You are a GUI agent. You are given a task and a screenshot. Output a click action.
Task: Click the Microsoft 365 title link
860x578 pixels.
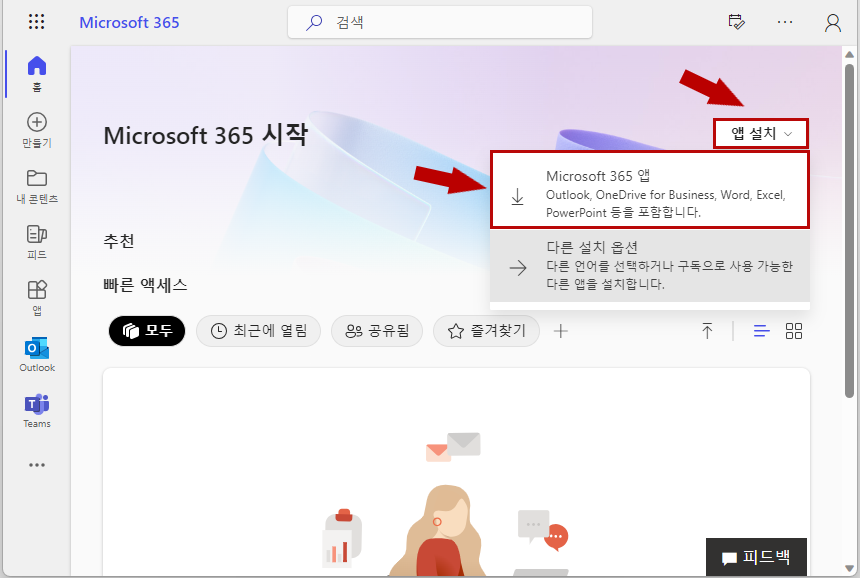[x=129, y=22]
